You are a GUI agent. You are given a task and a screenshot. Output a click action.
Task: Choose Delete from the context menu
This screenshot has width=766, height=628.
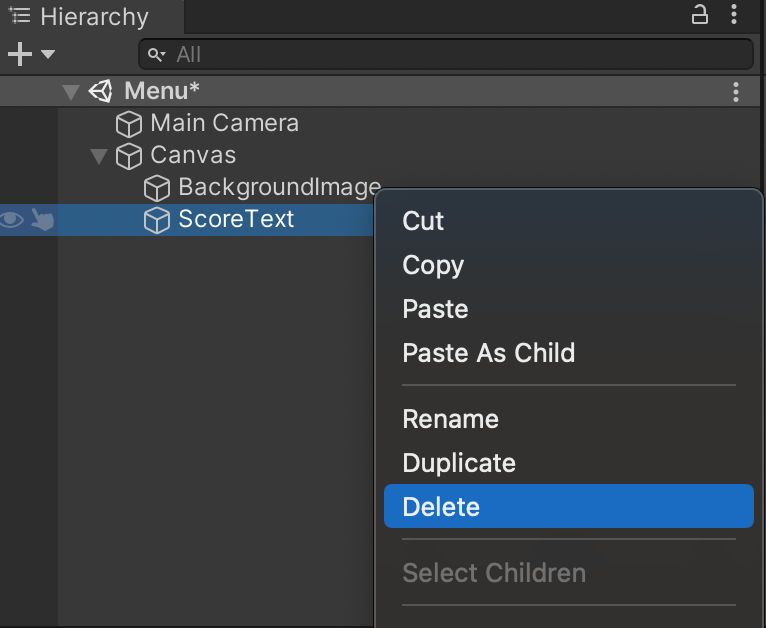[441, 507]
